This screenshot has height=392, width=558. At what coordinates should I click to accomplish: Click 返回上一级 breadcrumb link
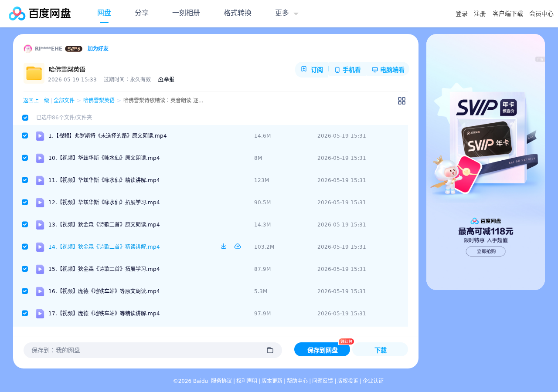tap(36, 100)
